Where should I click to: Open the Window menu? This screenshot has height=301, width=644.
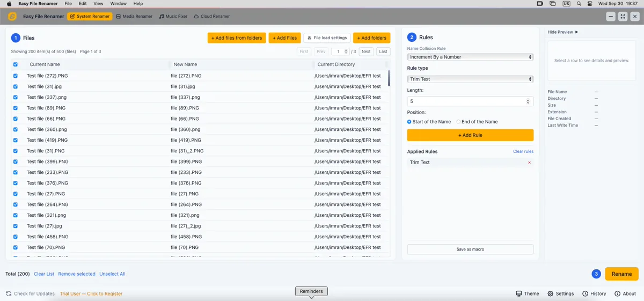[x=118, y=4]
